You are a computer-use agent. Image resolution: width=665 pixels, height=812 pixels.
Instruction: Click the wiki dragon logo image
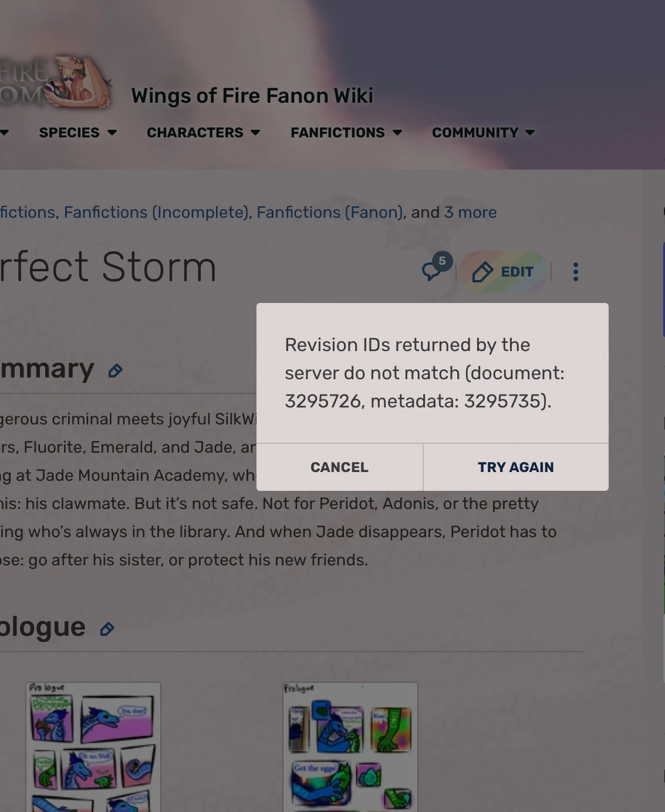point(56,82)
